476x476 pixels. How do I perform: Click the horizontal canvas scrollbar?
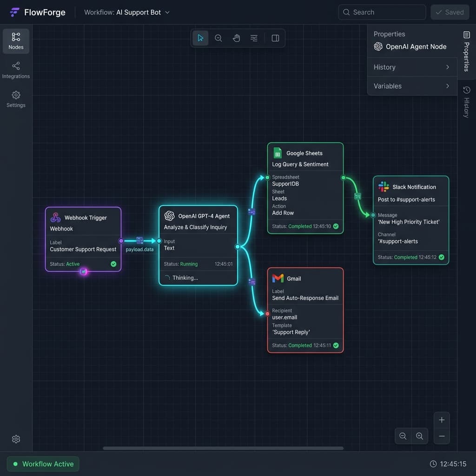pyautogui.click(x=223, y=448)
